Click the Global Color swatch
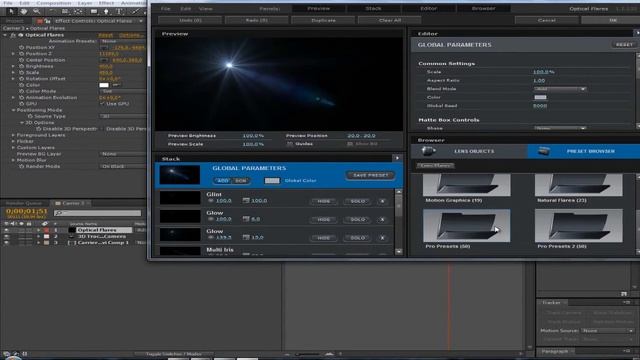The height and width of the screenshot is (360, 640). tap(272, 180)
